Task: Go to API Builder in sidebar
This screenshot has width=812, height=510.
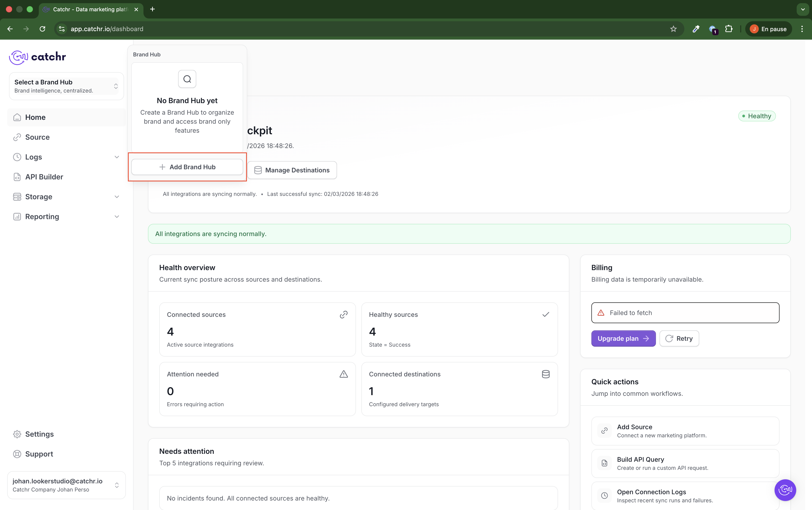Action: pyautogui.click(x=44, y=177)
